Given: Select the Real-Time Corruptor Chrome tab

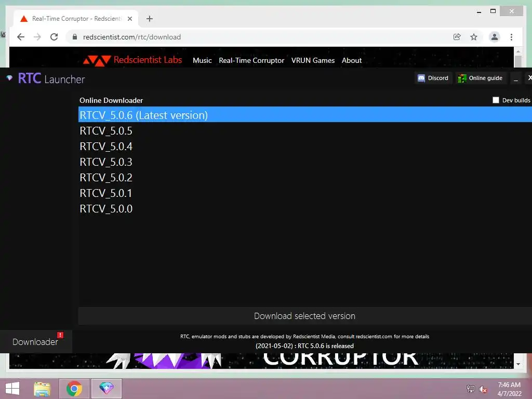Looking at the screenshot, I should pyautogui.click(x=76, y=19).
